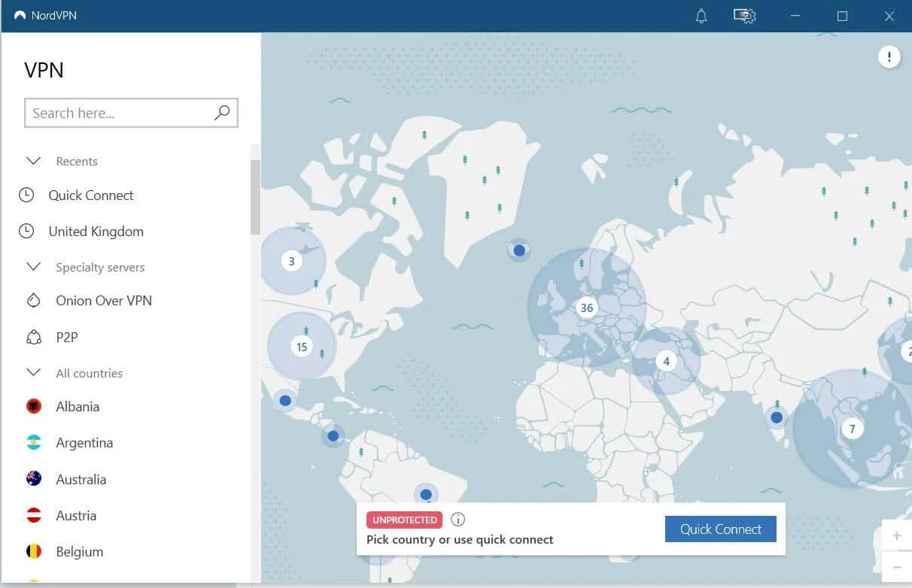
Task: Click the P2P server icon
Action: [33, 338]
